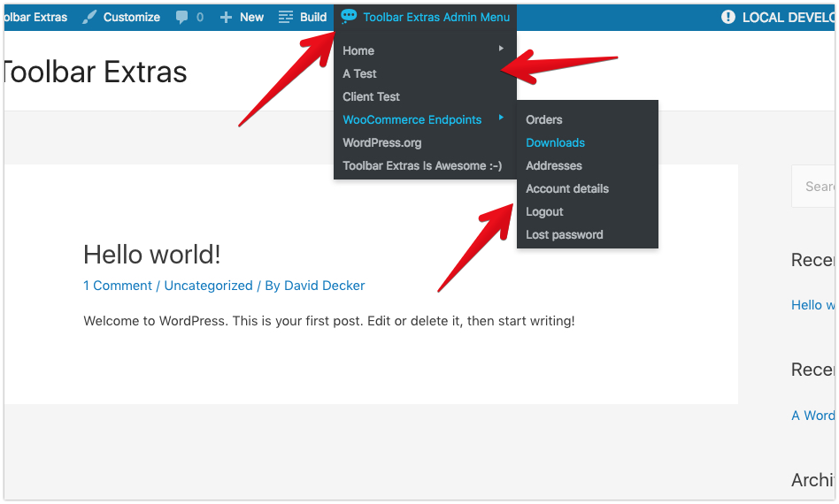This screenshot has width=839, height=504.
Task: Click the sidebar Search field
Action: (x=813, y=186)
